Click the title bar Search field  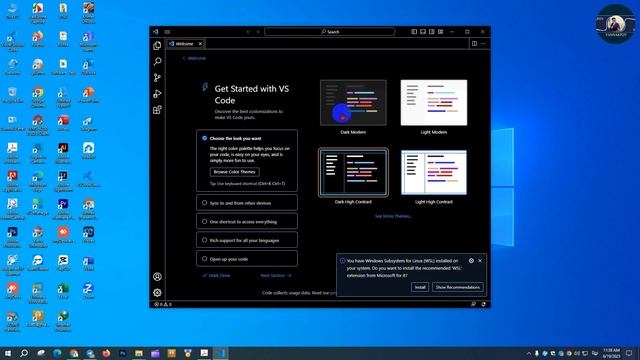pos(329,32)
